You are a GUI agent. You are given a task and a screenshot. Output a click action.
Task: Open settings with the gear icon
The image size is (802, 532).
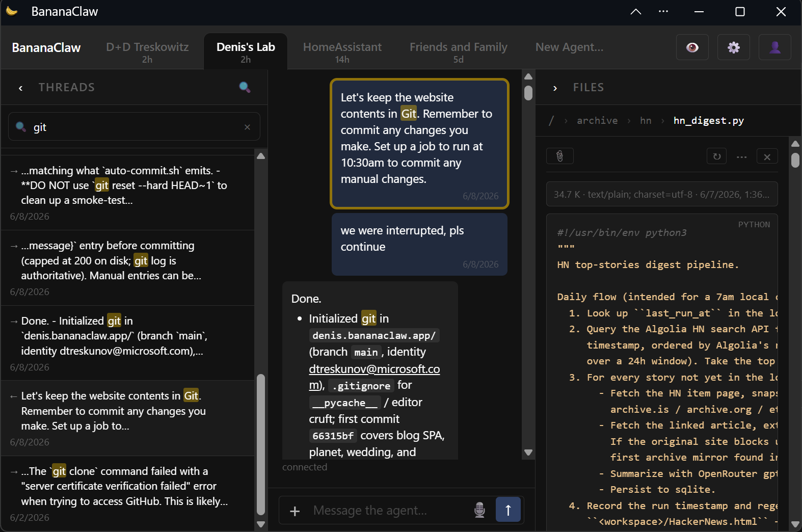point(733,47)
